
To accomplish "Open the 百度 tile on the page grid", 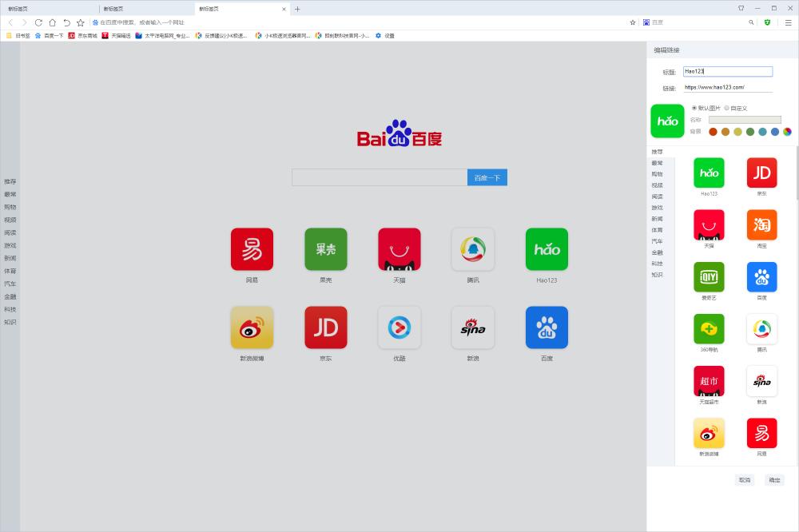I will [547, 328].
